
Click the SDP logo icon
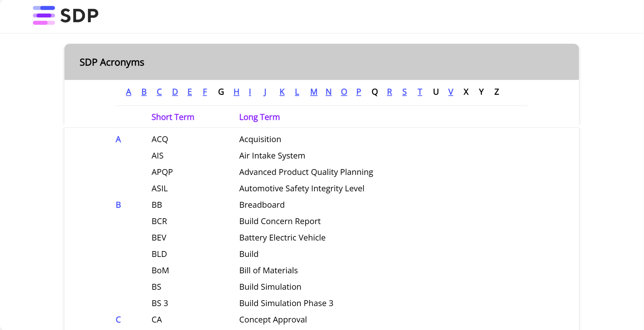pyautogui.click(x=43, y=15)
